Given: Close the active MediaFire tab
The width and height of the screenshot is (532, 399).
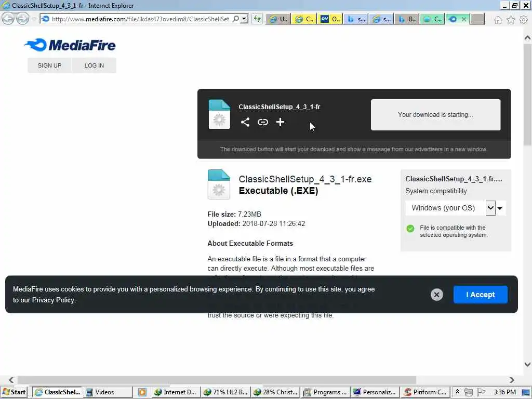Looking at the screenshot, I should tap(464, 19).
